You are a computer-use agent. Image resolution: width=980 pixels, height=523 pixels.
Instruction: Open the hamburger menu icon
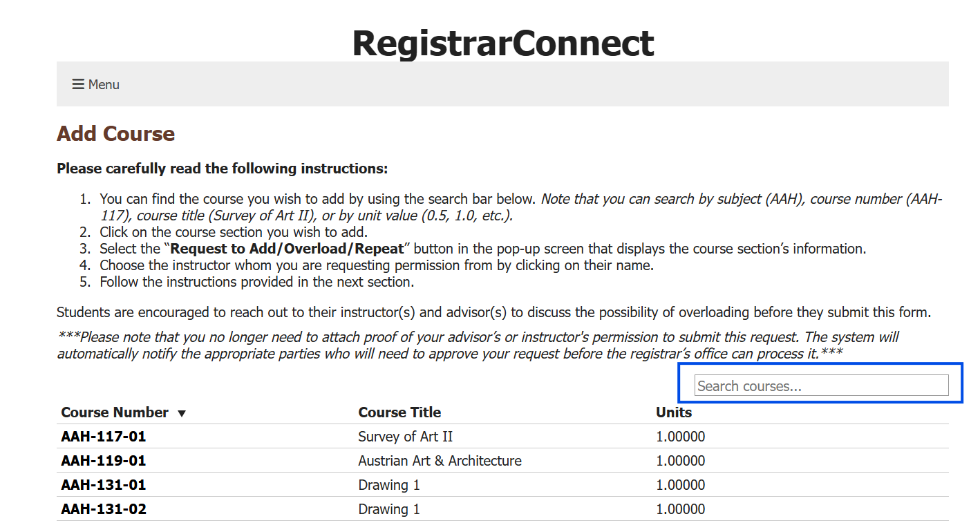[x=78, y=84]
